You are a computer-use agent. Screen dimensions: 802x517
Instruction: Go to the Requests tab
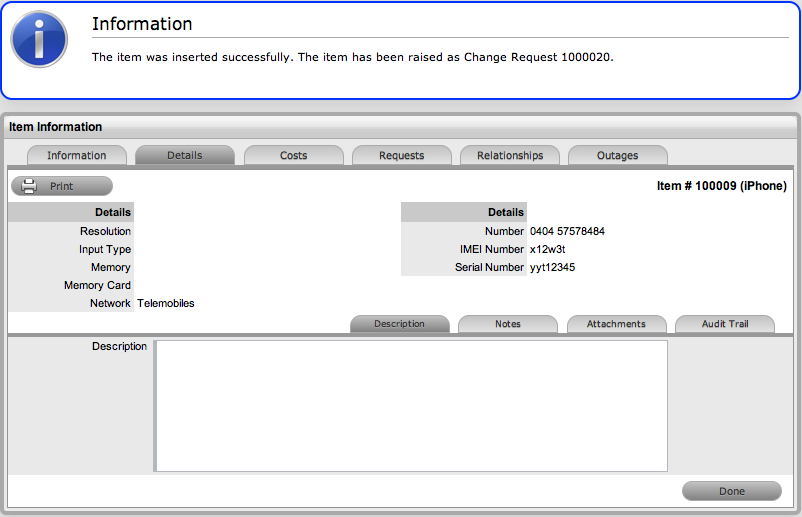pos(402,155)
